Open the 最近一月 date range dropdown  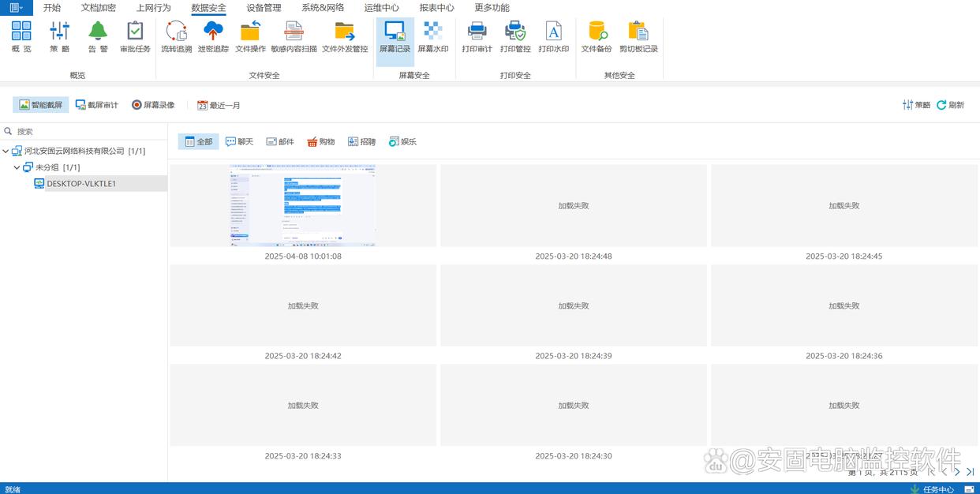pos(219,105)
